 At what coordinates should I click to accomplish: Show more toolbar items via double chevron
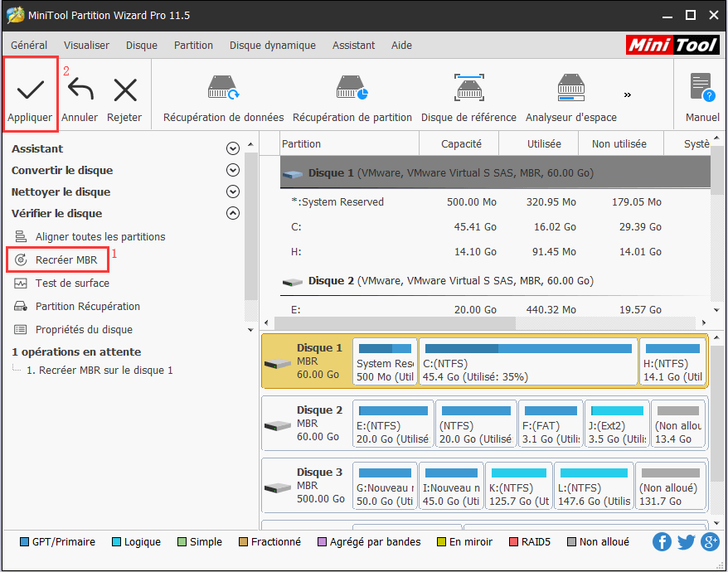628,95
